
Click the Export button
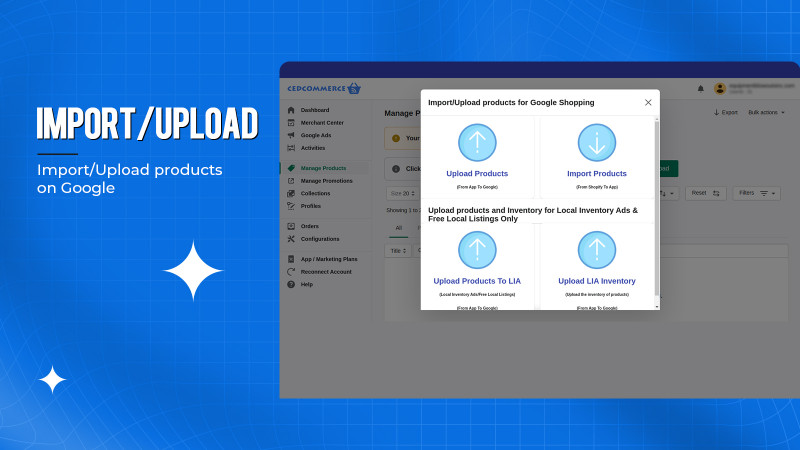[725, 112]
